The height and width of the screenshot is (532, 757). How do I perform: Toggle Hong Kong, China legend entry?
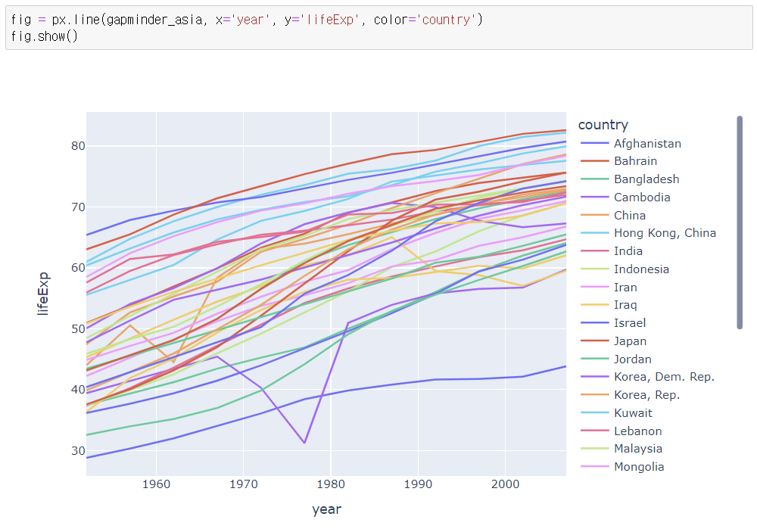pyautogui.click(x=649, y=233)
